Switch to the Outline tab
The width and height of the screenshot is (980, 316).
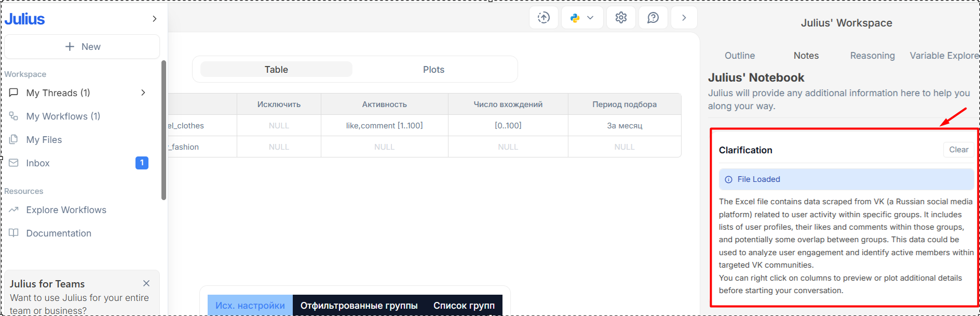(x=740, y=56)
